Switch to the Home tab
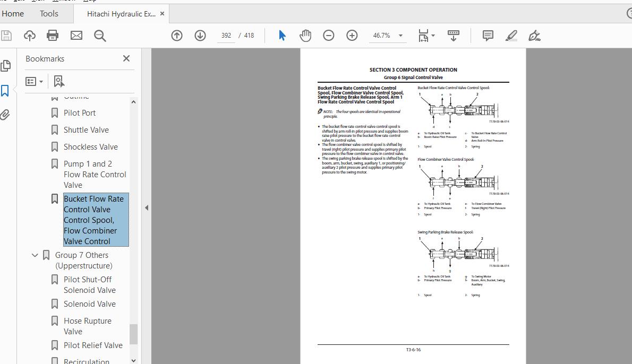 click(13, 14)
